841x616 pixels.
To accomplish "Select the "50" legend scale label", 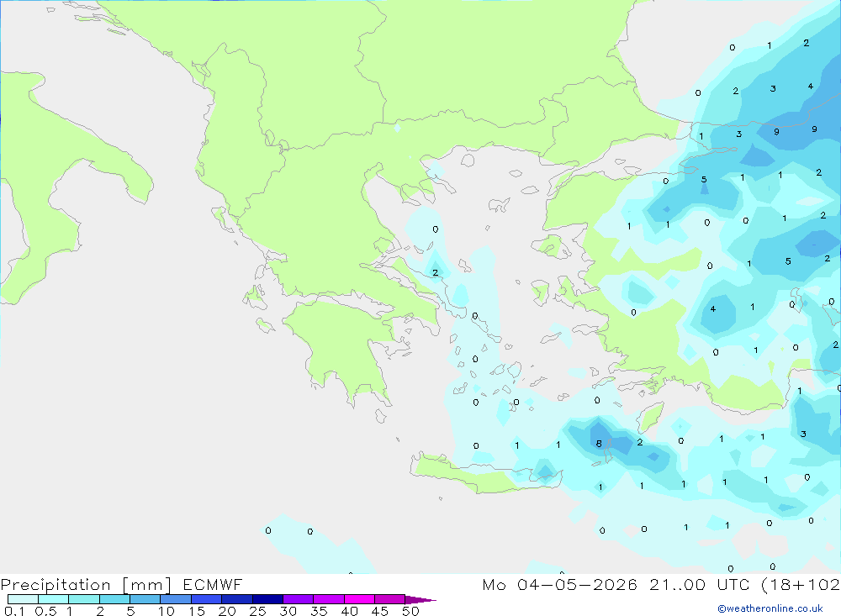I will pyautogui.click(x=410, y=611).
